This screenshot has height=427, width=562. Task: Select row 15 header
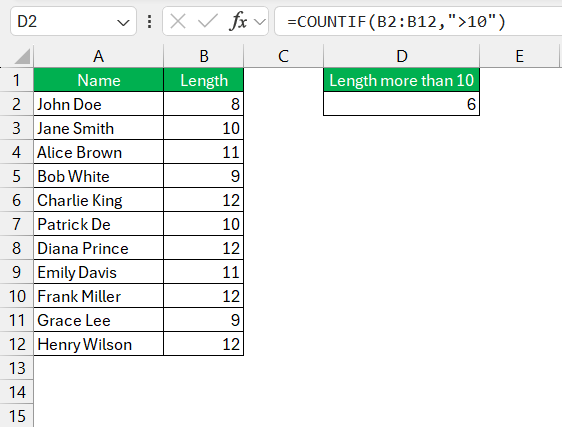click(16, 416)
